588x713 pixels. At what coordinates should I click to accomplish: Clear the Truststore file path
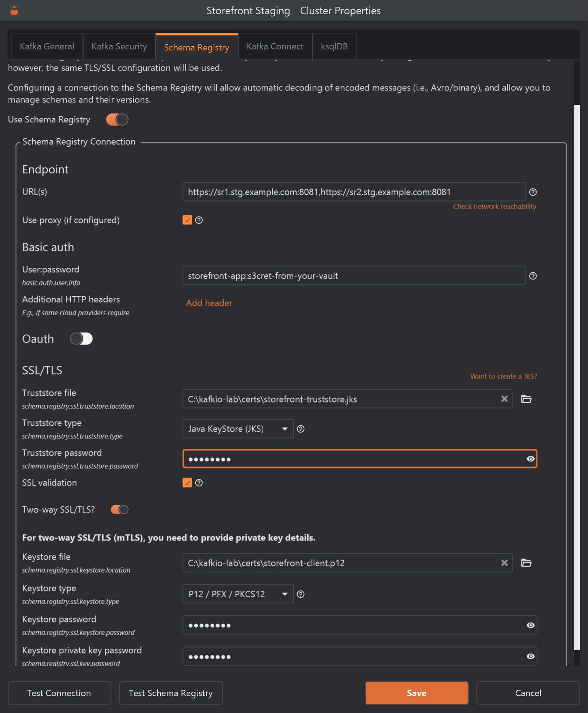click(x=504, y=399)
